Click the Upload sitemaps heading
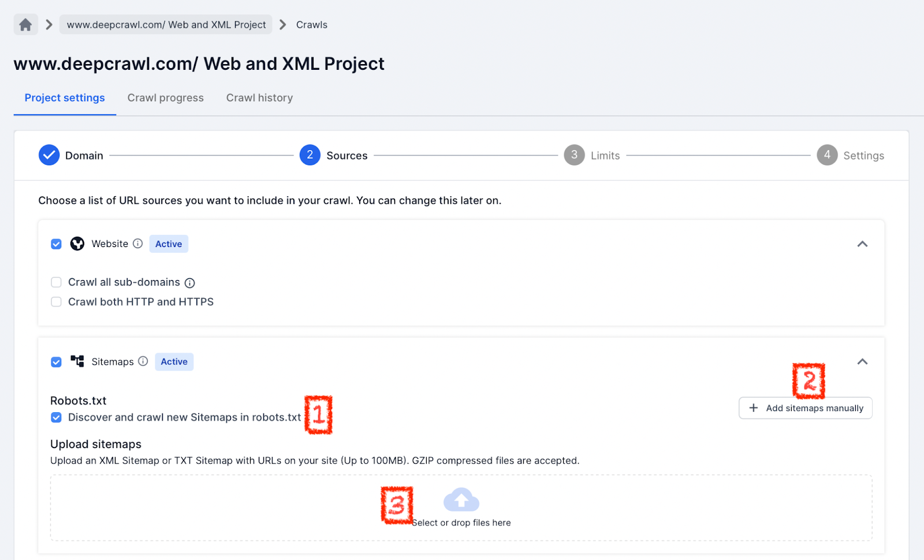The height and width of the screenshot is (560, 924). click(96, 444)
